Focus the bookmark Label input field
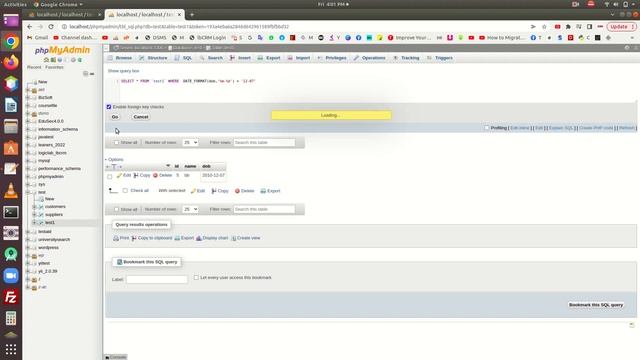This screenshot has width=640, height=360. [157, 279]
